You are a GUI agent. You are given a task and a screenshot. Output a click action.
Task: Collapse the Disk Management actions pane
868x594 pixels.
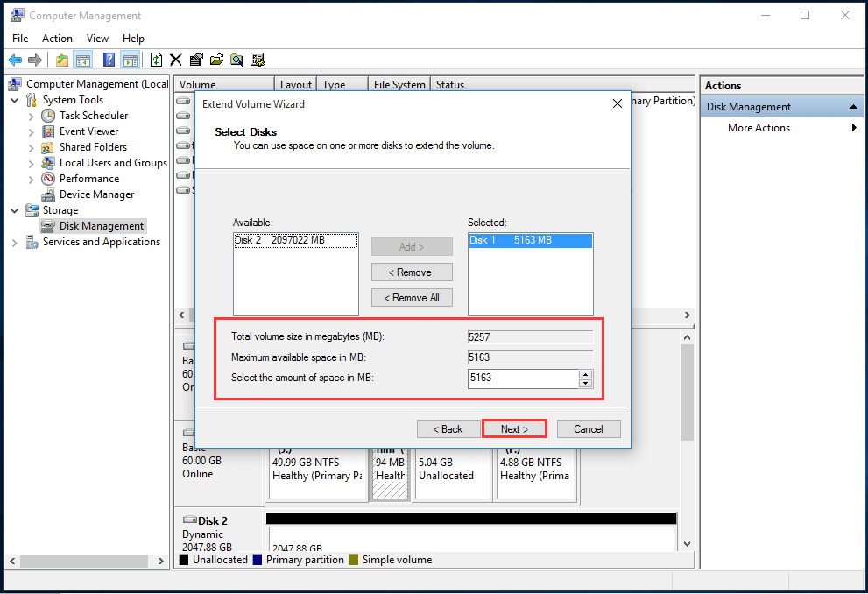[852, 105]
